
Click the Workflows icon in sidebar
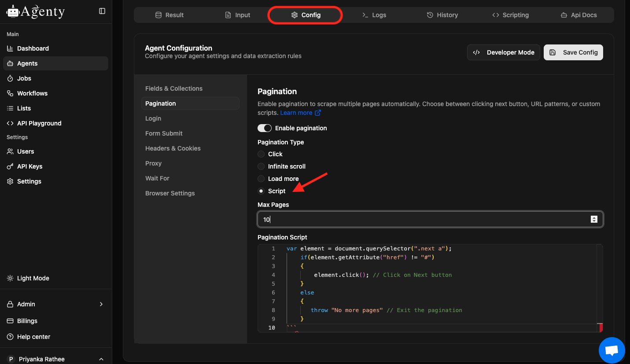click(10, 93)
